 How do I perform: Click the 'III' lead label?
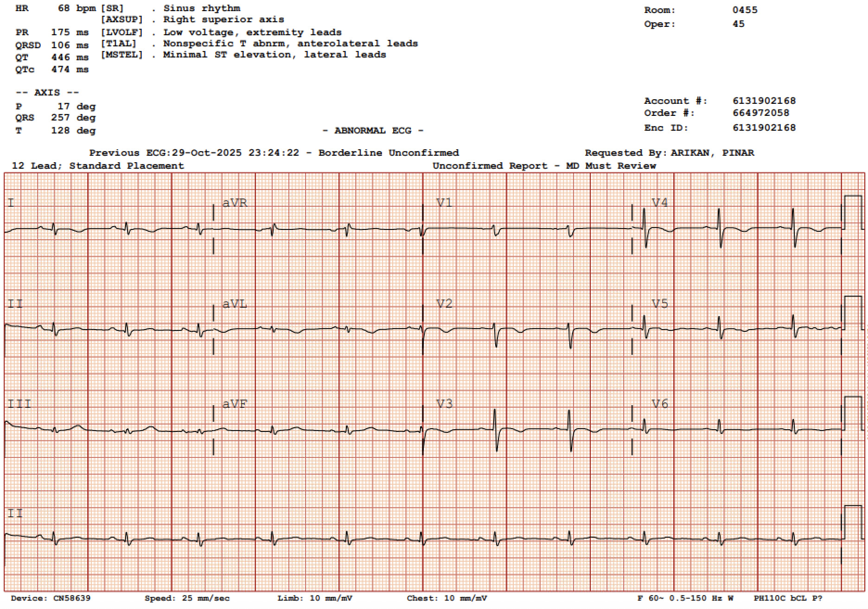(x=19, y=404)
